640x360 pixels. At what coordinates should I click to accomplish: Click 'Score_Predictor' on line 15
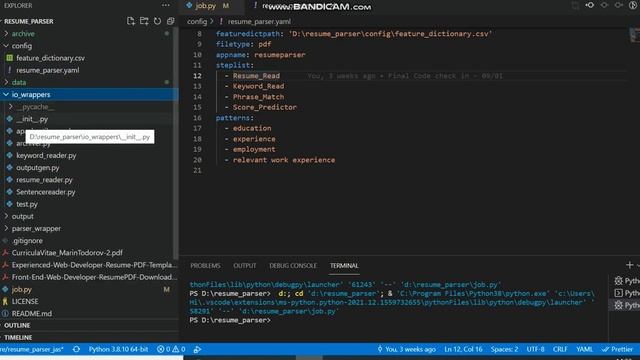point(265,107)
